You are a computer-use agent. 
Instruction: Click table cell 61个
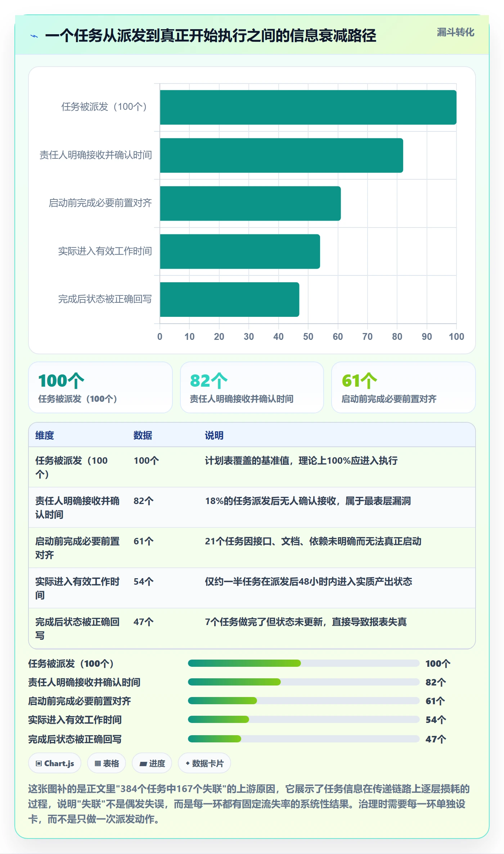144,541
